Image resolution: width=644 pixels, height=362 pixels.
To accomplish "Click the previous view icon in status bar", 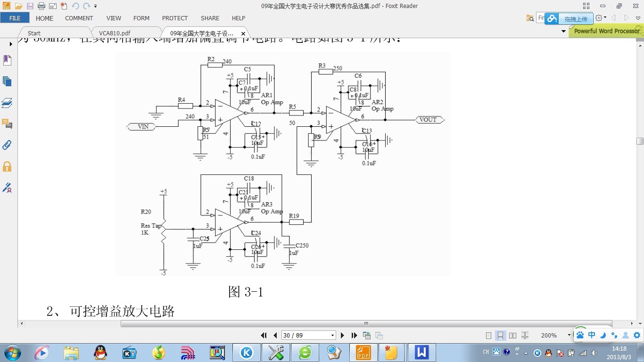I will (x=367, y=336).
